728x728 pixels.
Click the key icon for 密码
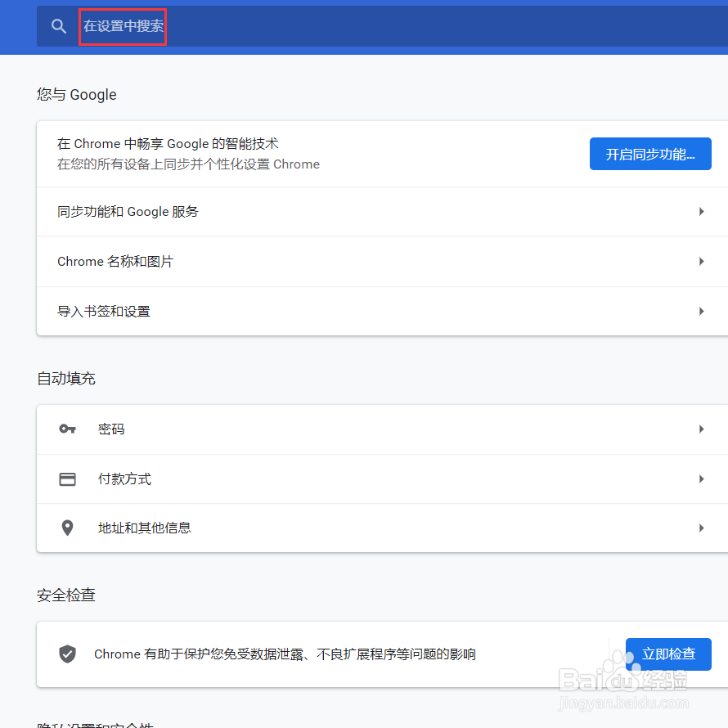click(67, 429)
